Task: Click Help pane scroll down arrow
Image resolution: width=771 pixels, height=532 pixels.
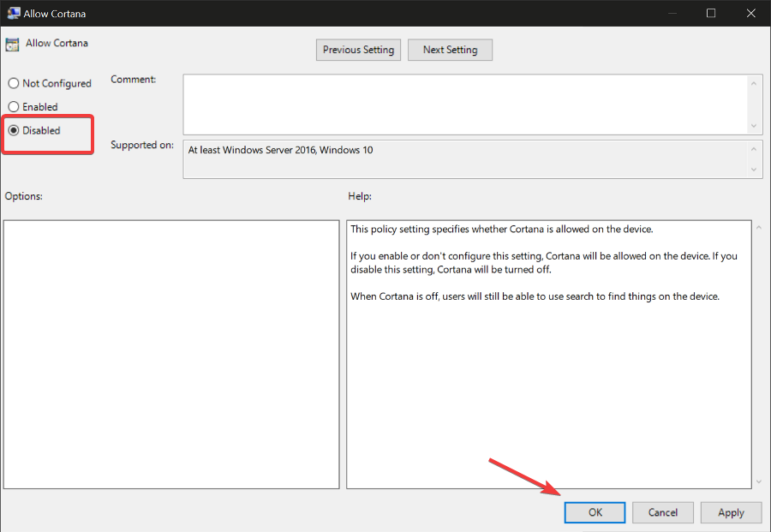Action: (759, 481)
